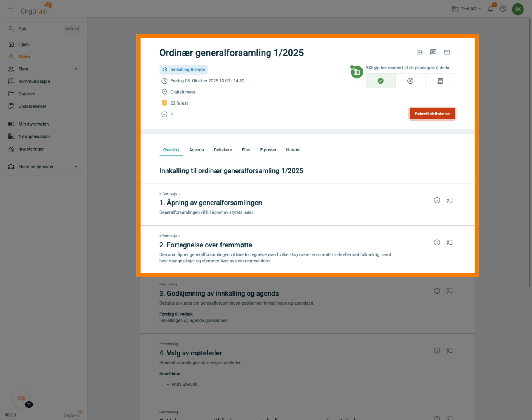Expand the Eksterne tjenester sidebar section
This screenshot has width=532, height=420.
pyautogui.click(x=44, y=167)
